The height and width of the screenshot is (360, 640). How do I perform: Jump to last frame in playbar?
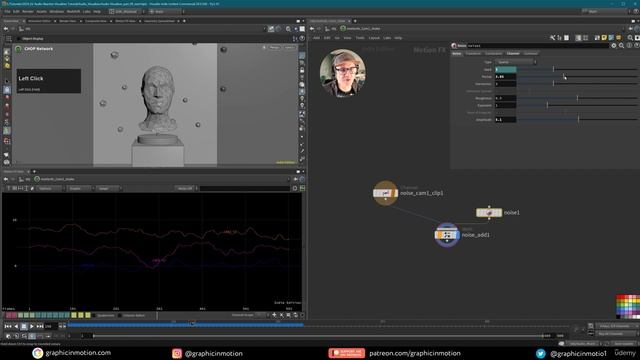pyautogui.click(x=40, y=327)
